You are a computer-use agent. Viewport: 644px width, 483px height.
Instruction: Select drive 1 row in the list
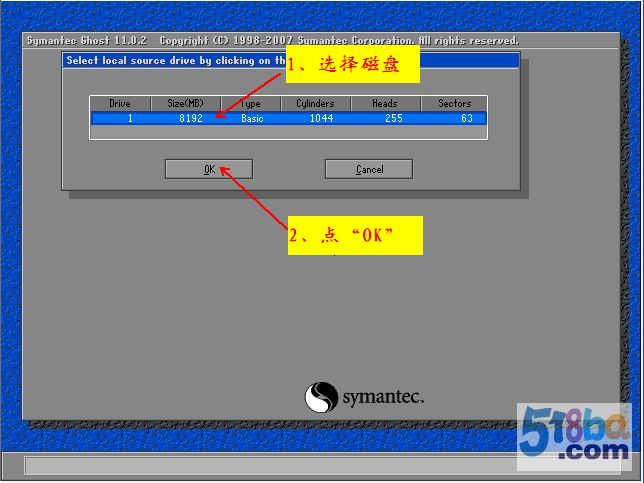289,118
